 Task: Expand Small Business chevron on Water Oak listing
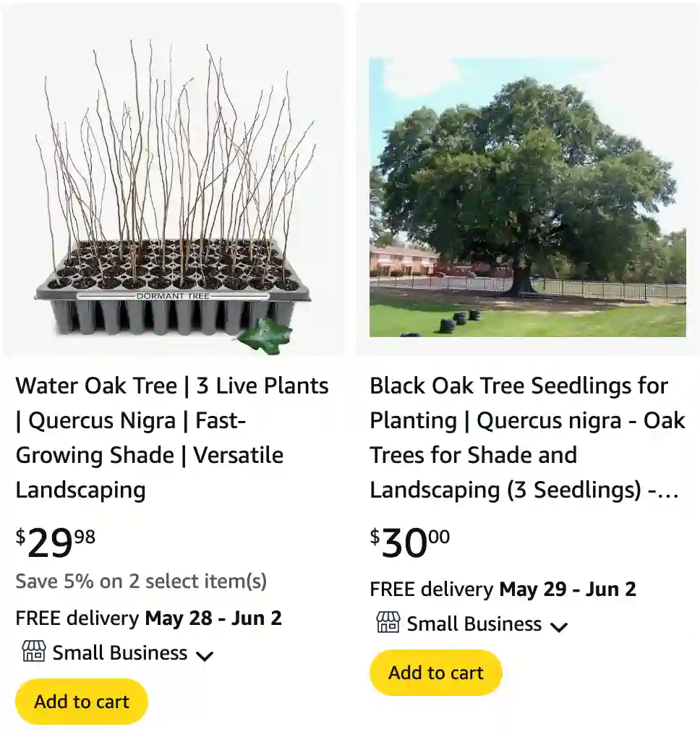205,655
